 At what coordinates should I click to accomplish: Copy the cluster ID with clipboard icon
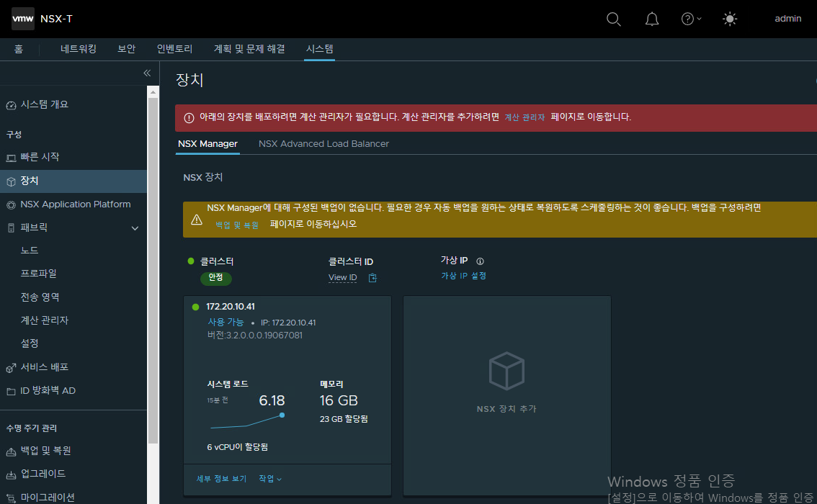(372, 278)
